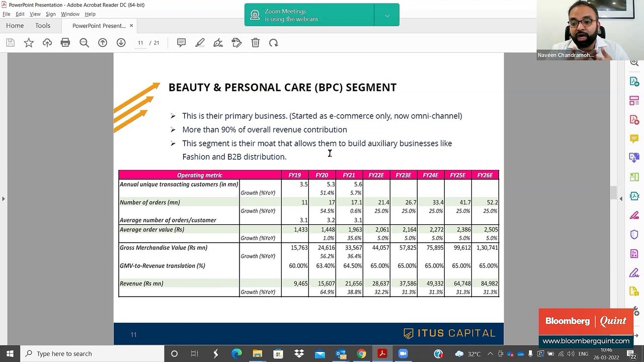Image resolution: width=644 pixels, height=362 pixels.
Task: Go to the next page with the down arrow
Action: click(121, 43)
